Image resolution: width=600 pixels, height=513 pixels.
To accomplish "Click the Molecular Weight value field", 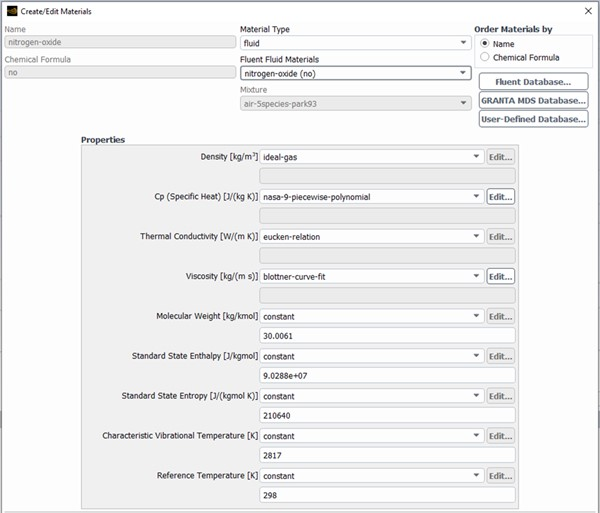I will (x=386, y=335).
